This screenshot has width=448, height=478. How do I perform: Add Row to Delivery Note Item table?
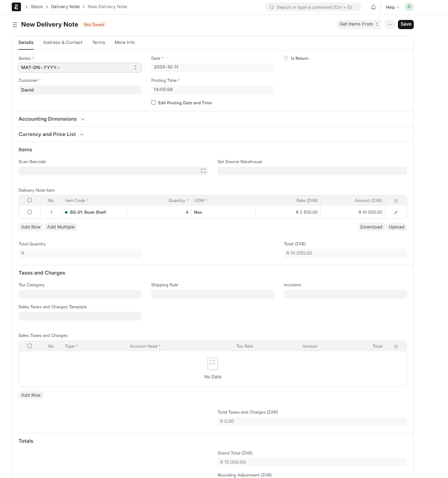[x=31, y=227]
